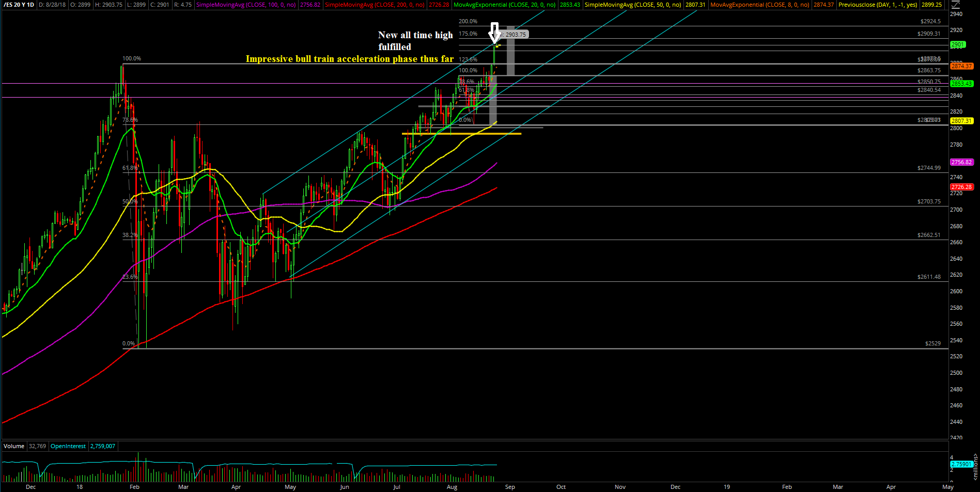Select the cyan open interest axis bubble

(962, 464)
